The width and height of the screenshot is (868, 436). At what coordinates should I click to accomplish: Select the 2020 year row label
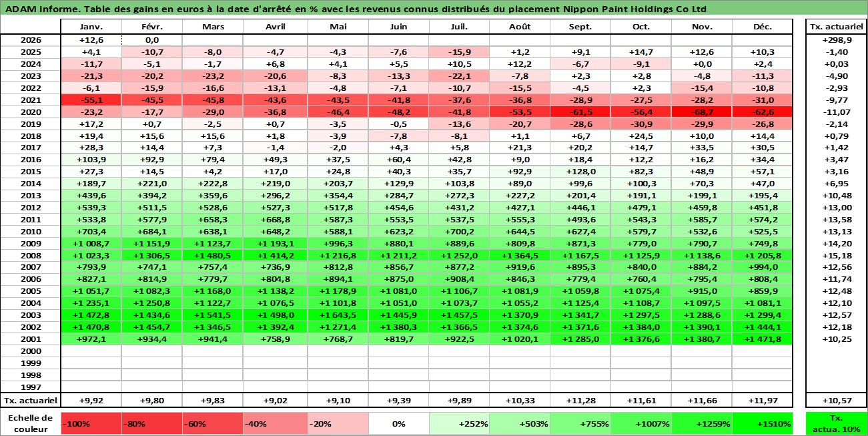(x=30, y=112)
